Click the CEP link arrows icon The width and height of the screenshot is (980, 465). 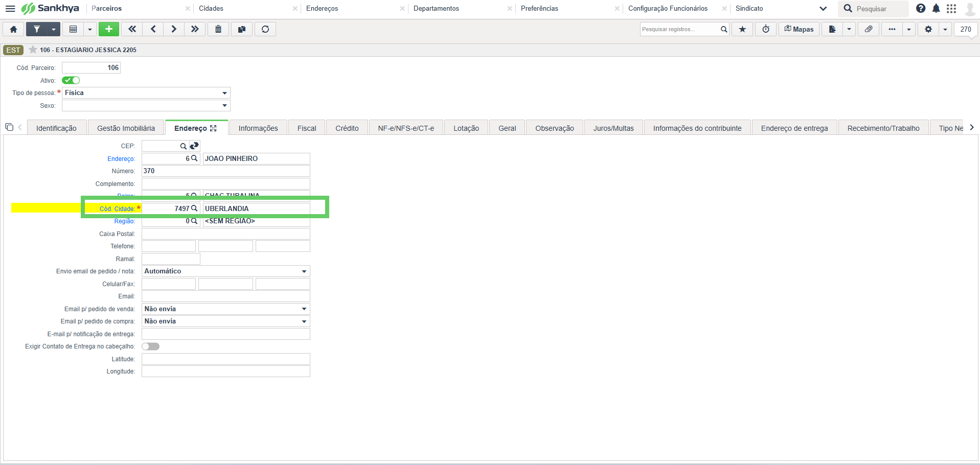coord(195,146)
